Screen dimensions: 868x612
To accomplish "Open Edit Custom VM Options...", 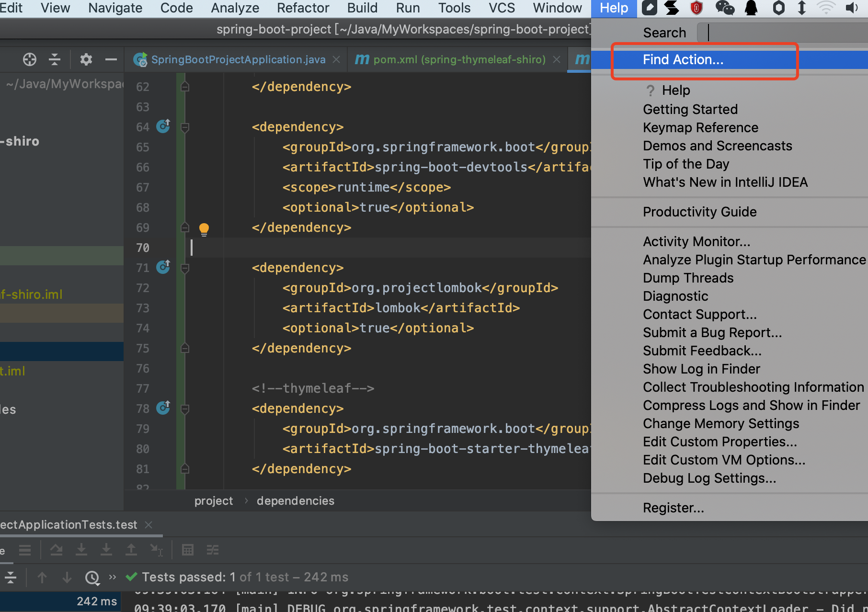I will pos(730,460).
